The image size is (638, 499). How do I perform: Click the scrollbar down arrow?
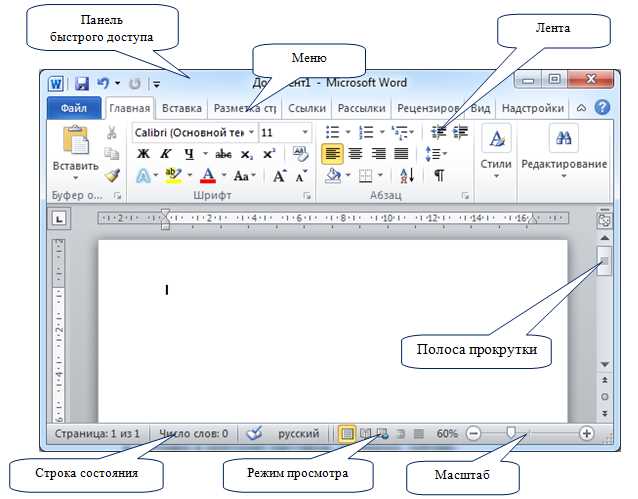point(605,364)
